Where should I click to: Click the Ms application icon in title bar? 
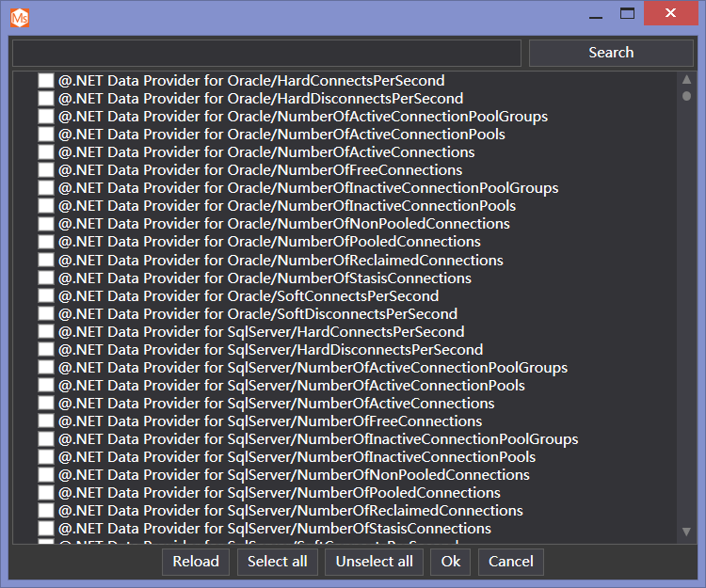[20, 16]
